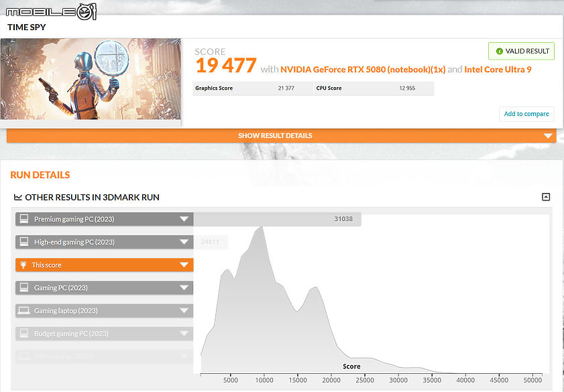The image size is (564, 392).
Task: Click the trophy icon on This score
Action: (23, 265)
